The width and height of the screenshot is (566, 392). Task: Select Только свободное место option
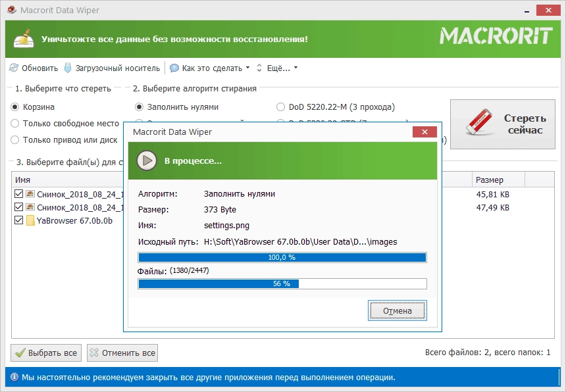pos(14,124)
